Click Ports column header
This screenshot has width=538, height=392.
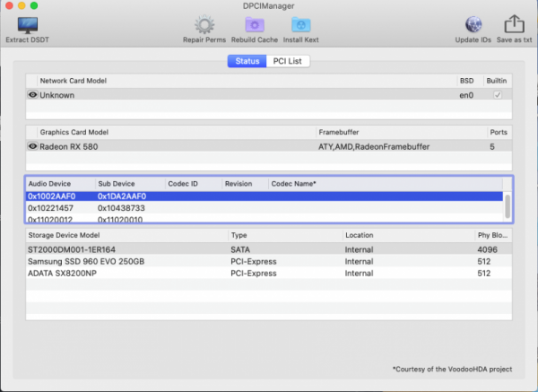[499, 132]
